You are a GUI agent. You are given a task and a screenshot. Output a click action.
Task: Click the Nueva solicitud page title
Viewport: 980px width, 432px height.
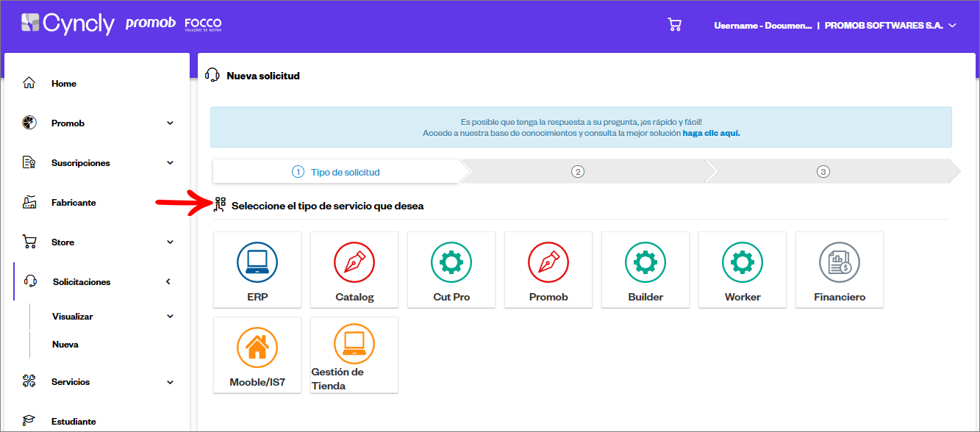(263, 76)
